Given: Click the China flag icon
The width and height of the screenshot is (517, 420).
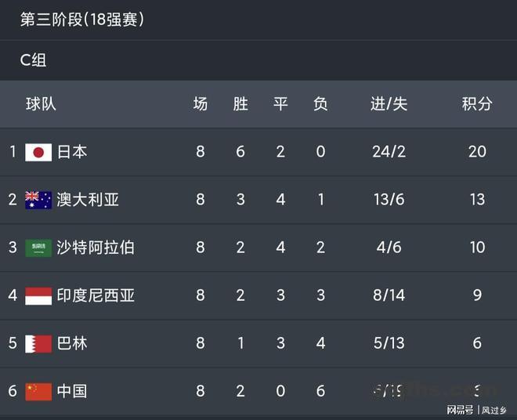Looking at the screenshot, I should [38, 391].
